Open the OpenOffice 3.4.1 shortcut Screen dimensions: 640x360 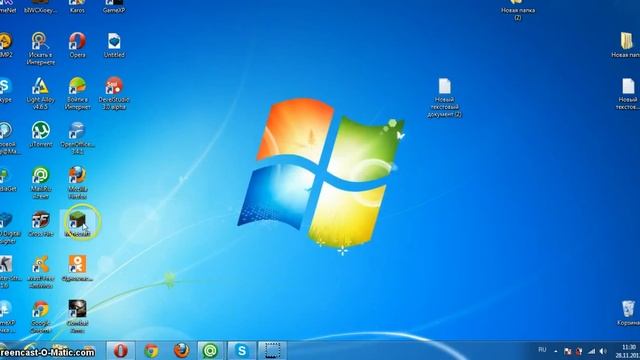click(77, 138)
